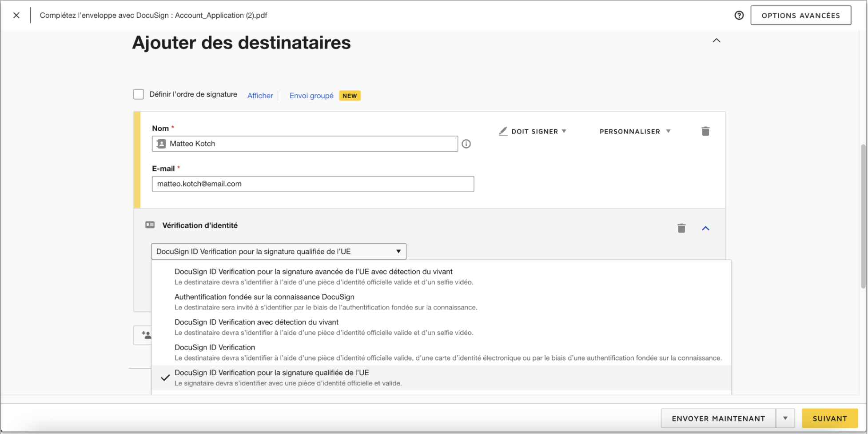Collapse the Ajouter des destinataires section
The height and width of the screenshot is (434, 868).
pos(716,40)
